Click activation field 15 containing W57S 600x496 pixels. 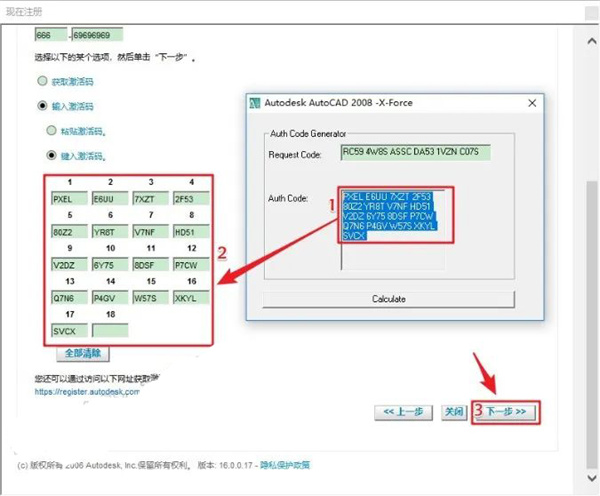click(x=150, y=298)
